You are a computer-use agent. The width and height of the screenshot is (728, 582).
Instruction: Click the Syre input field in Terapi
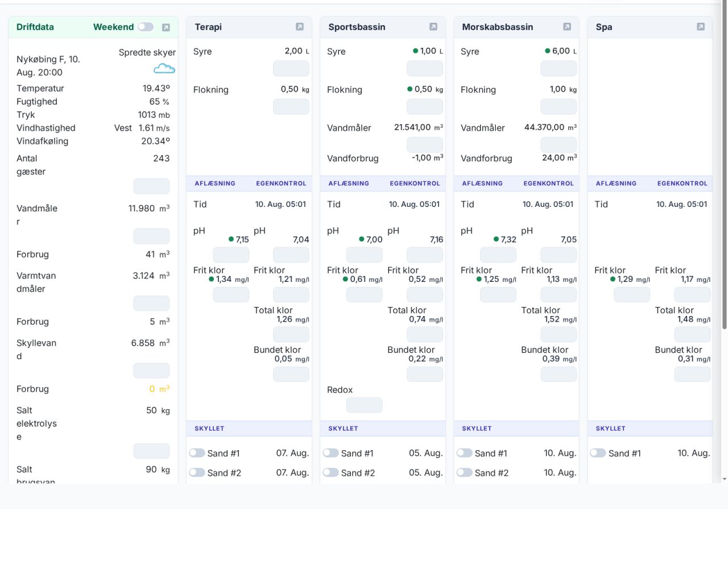coord(291,69)
